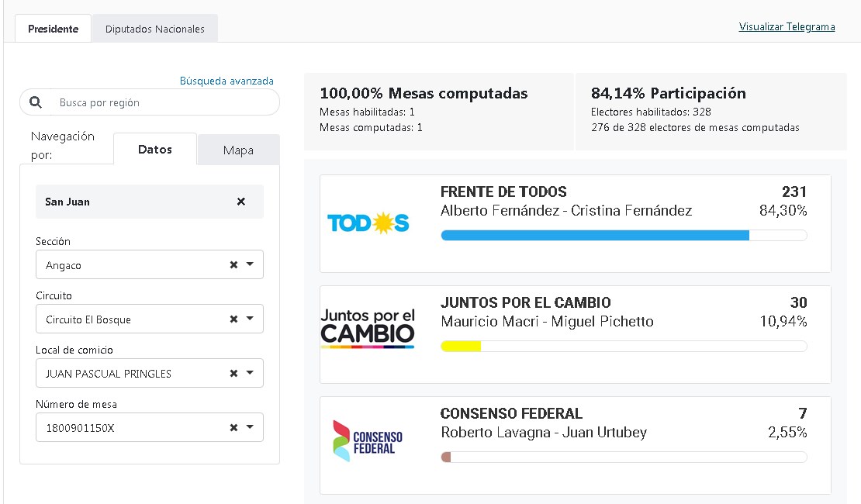
Task: Click the Consenso Federal logo
Action: click(x=368, y=440)
